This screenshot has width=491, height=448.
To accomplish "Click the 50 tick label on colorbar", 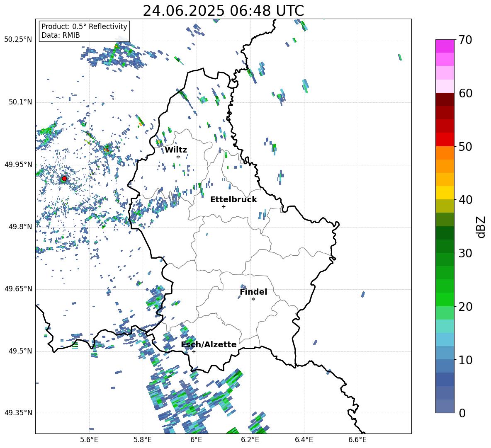I will pos(465,147).
